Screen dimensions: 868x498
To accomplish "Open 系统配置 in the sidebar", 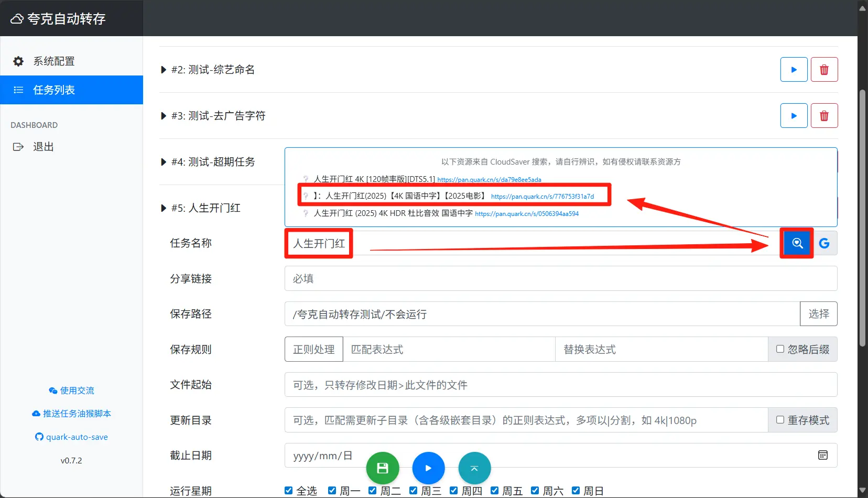I will [54, 61].
